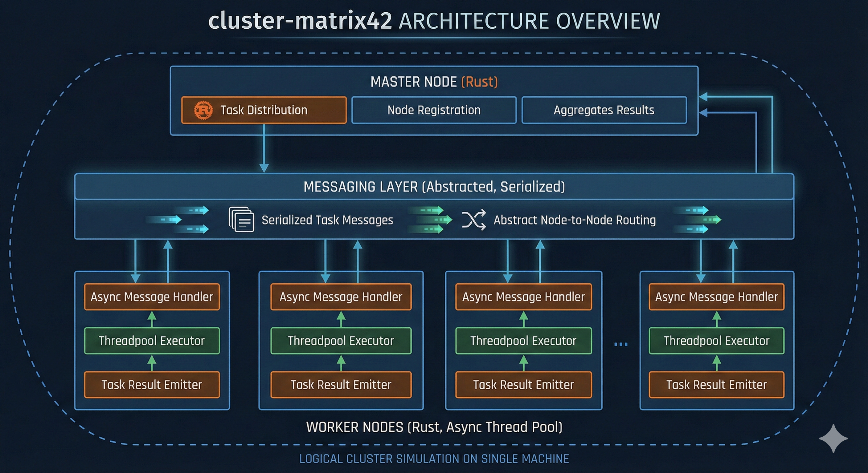Click the first worker's Async Message Handler

[x=152, y=297]
